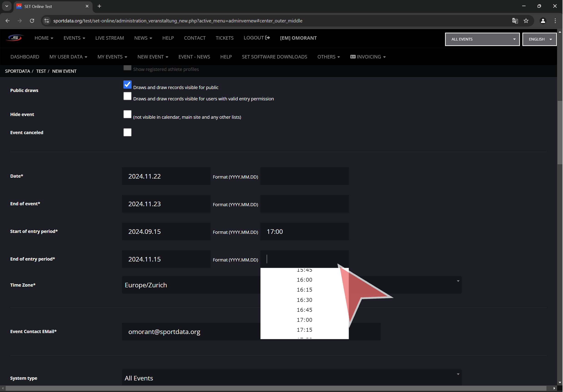
Task: Open the ENGLISH language dropdown
Action: pos(539,39)
